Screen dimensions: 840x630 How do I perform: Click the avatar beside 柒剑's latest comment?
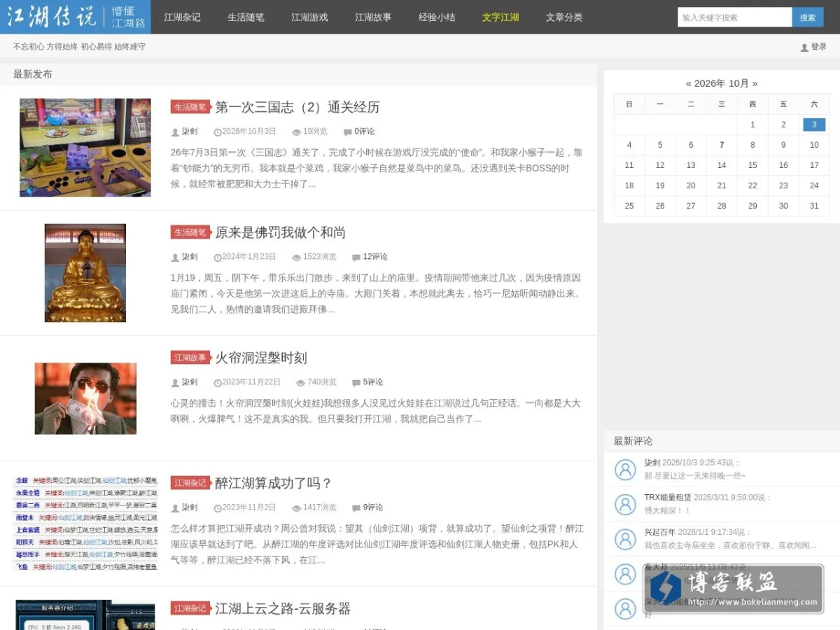coord(625,470)
